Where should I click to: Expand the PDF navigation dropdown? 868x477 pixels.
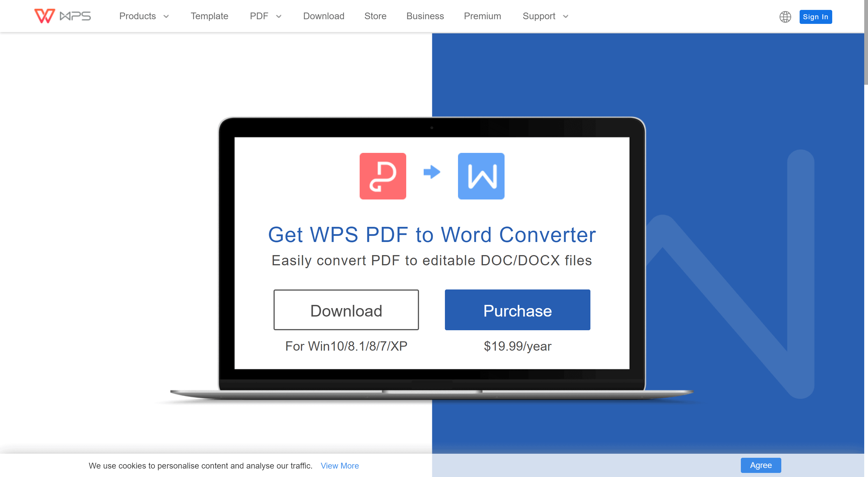point(266,16)
